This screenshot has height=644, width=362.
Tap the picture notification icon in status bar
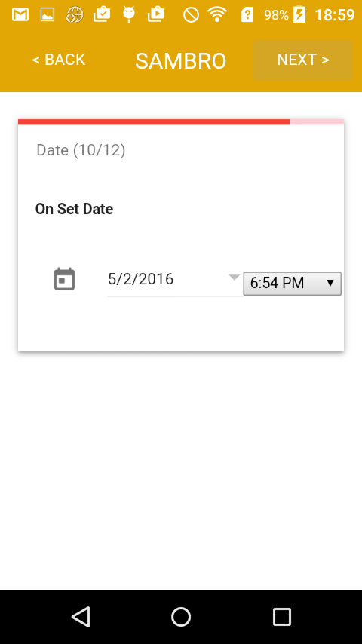coord(48,15)
